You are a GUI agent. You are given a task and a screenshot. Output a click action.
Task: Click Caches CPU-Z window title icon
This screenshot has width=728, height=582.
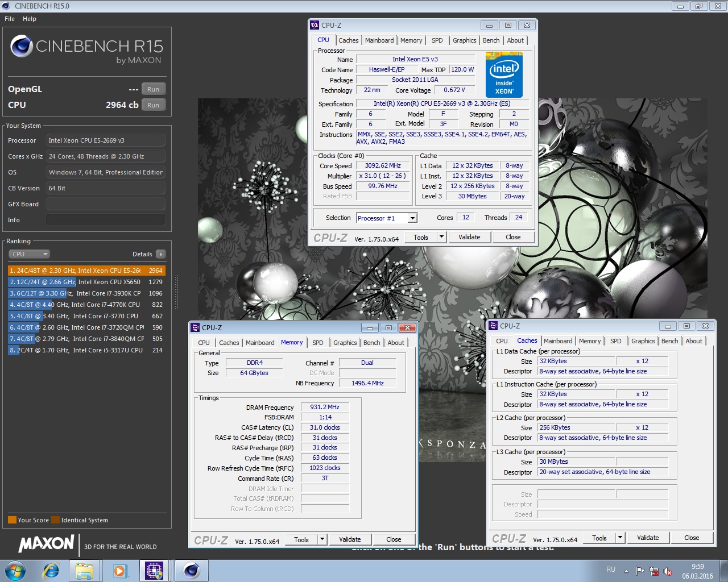tap(493, 326)
